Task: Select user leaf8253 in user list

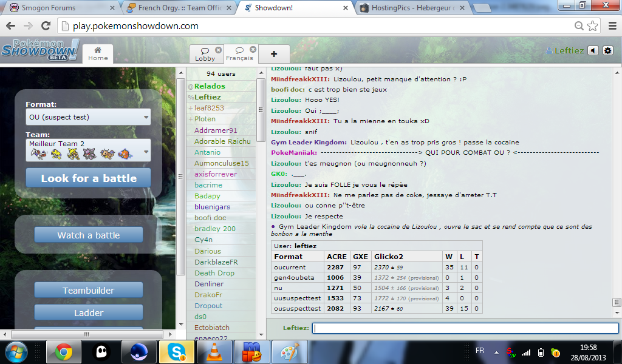Action: pos(209,108)
